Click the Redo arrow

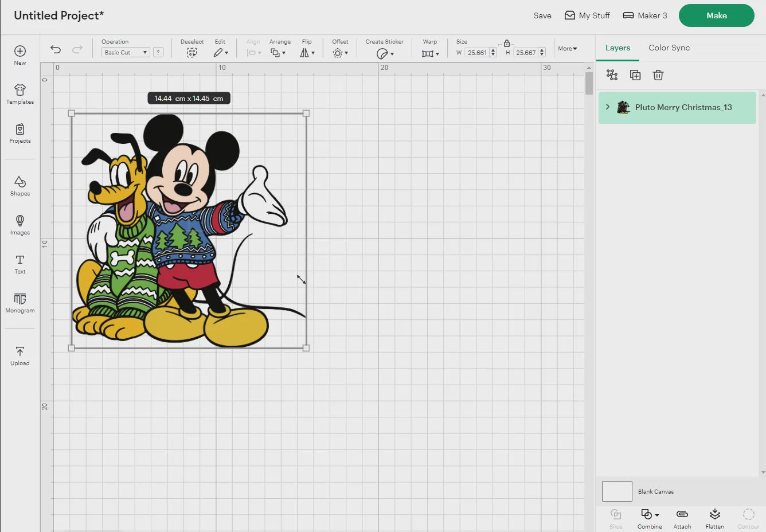(x=77, y=49)
